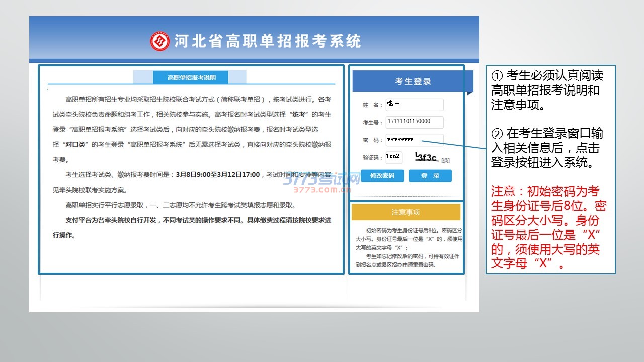Click the 验证码 input box

393,157
